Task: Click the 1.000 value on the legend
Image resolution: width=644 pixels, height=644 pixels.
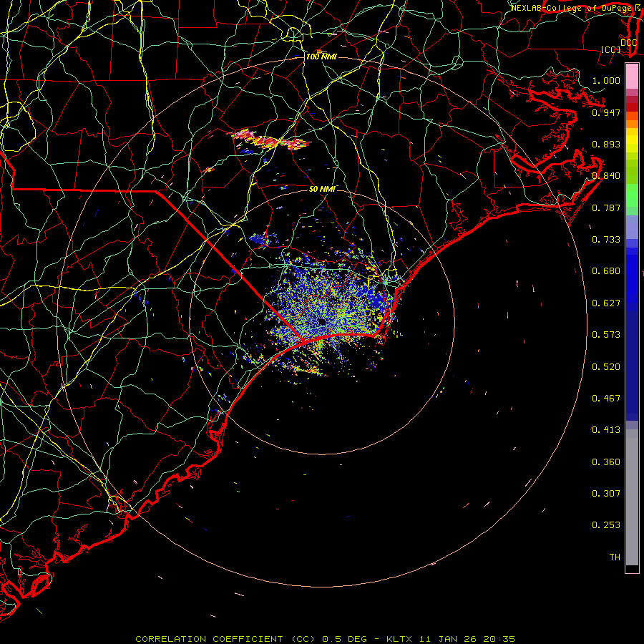Action: coord(606,80)
